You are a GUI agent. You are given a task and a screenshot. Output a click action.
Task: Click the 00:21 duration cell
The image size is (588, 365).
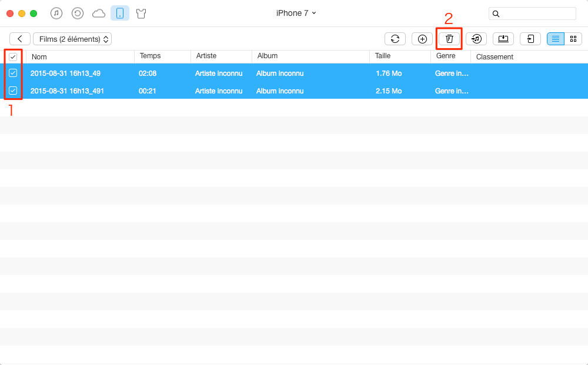pos(148,91)
